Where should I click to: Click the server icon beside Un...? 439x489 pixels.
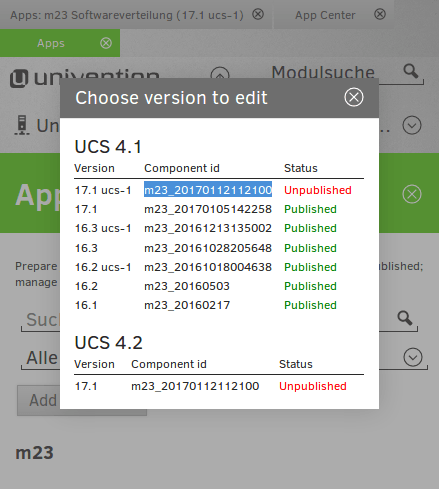pos(22,125)
